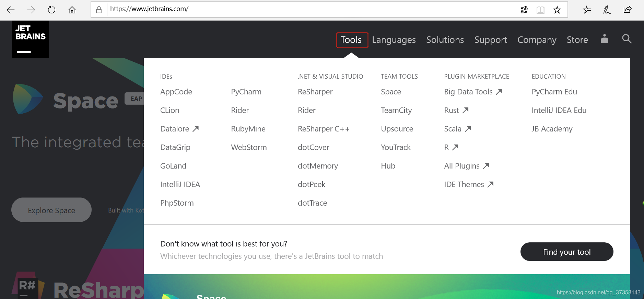The height and width of the screenshot is (299, 644).
Task: Open the WebStorm link
Action: tap(249, 147)
